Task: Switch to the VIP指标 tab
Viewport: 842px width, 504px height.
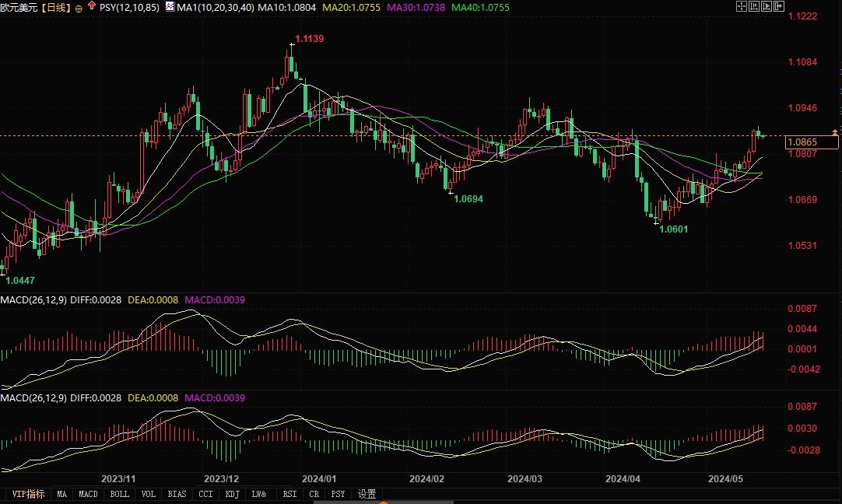Action: point(27,494)
